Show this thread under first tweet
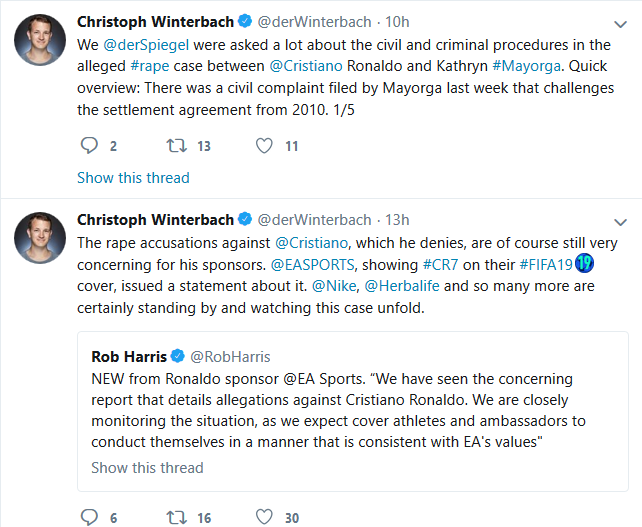Viewport: 642px width, 527px height. coord(133,178)
